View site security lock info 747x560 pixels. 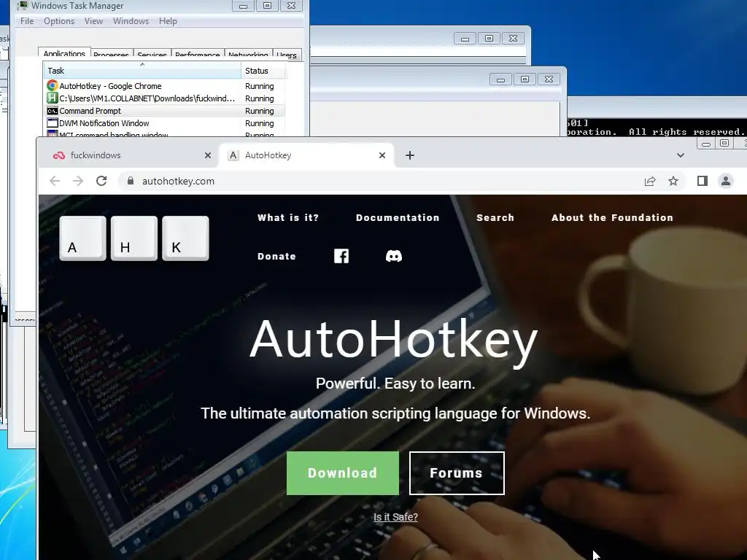130,181
